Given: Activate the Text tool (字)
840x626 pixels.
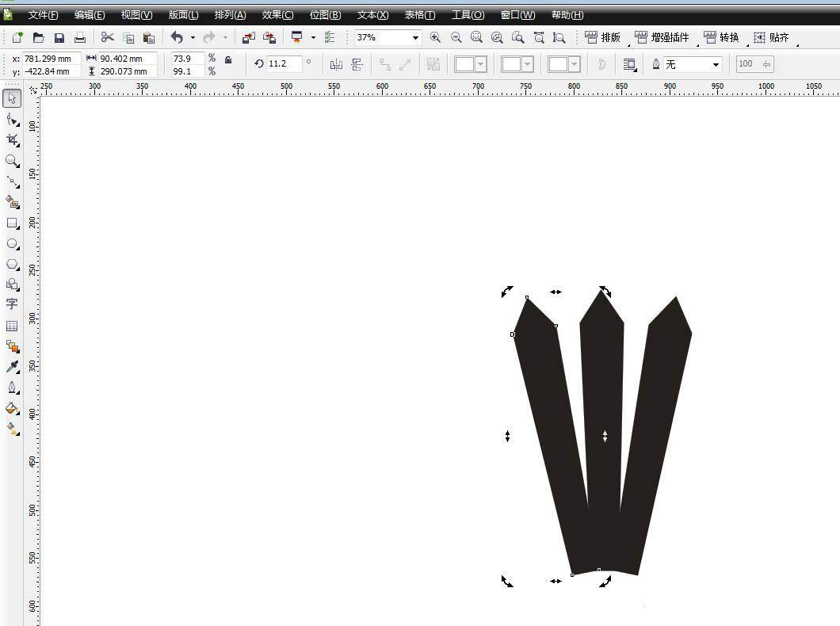Looking at the screenshot, I should point(12,304).
